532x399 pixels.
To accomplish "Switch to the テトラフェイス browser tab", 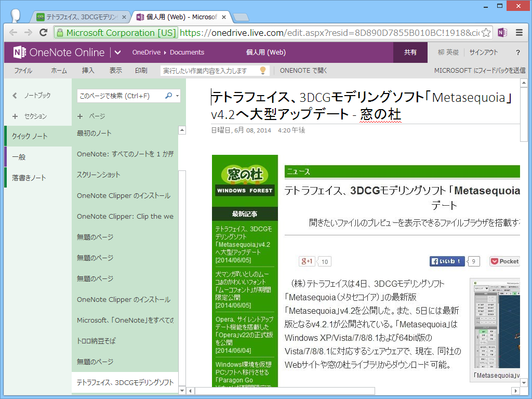I will 78,16.
